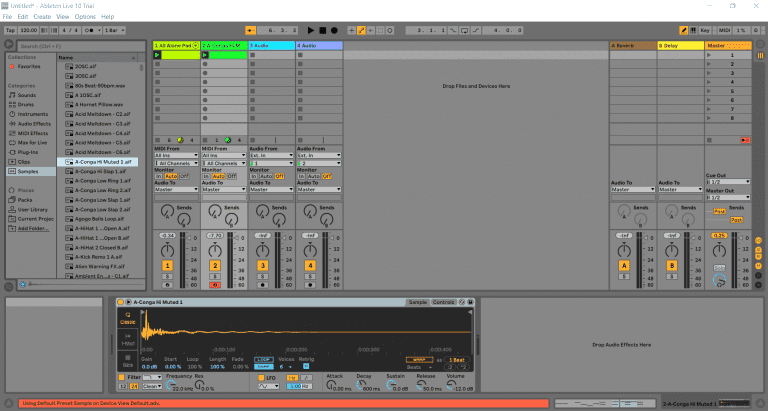Viewport: 768px width, 411px height.
Task: Select the Drums category in the browser
Action: 26,104
